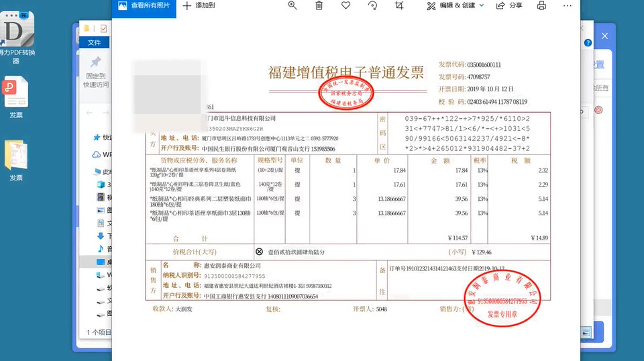Viewport: 644px width, 361px height.
Task: Select the crop tool icon
Action: 399,5
